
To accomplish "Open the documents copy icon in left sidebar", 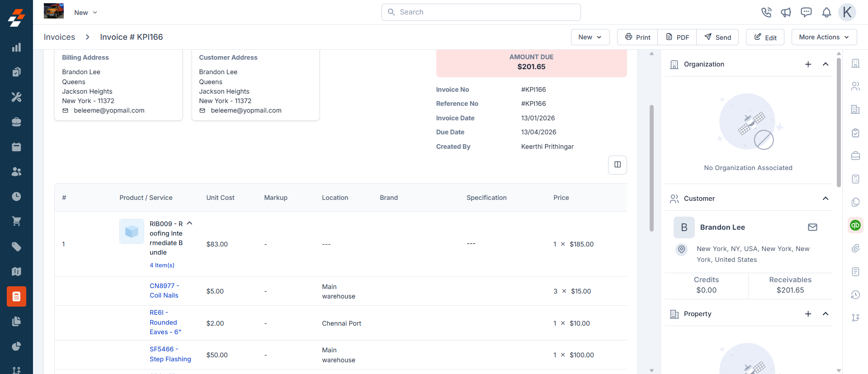I will (16, 322).
